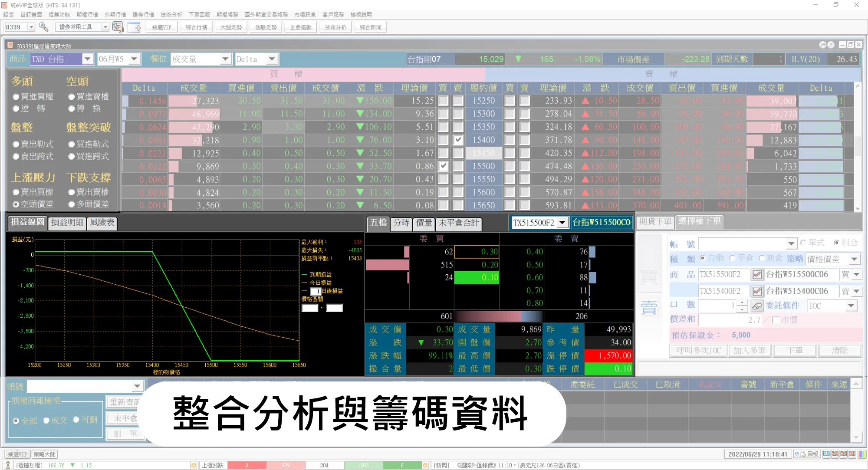Switch to the 損益明細 tab
Viewport: 868px width, 470px height.
[x=67, y=223]
